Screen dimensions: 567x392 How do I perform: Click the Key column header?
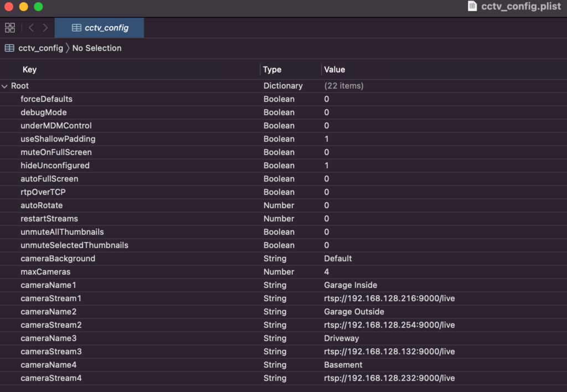[x=29, y=70]
